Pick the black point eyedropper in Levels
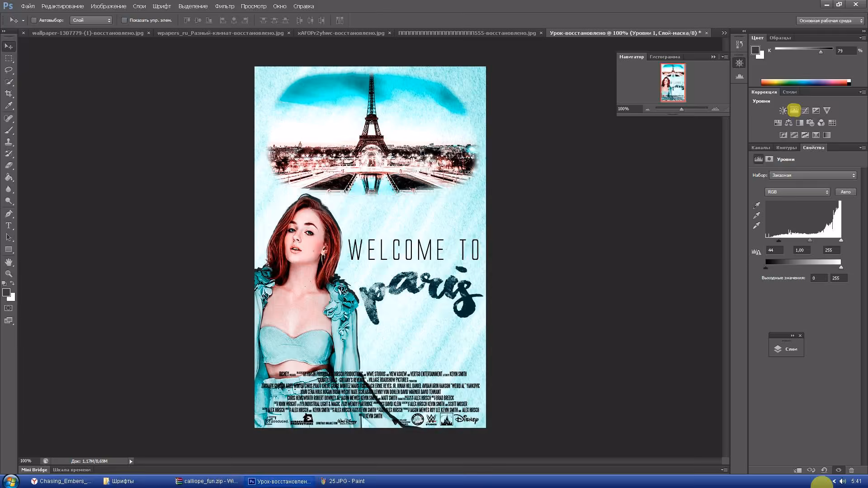Image resolution: width=868 pixels, height=488 pixels. point(756,206)
